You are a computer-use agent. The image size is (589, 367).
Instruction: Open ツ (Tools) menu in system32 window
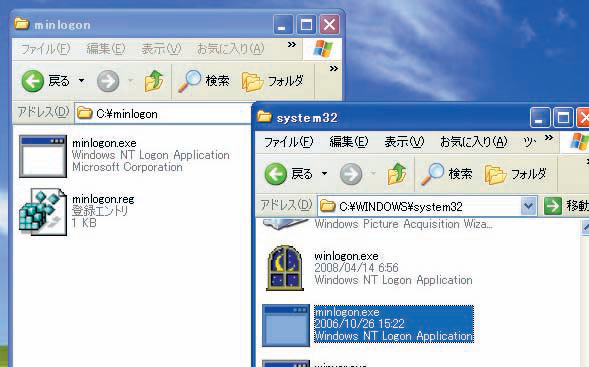(x=529, y=142)
